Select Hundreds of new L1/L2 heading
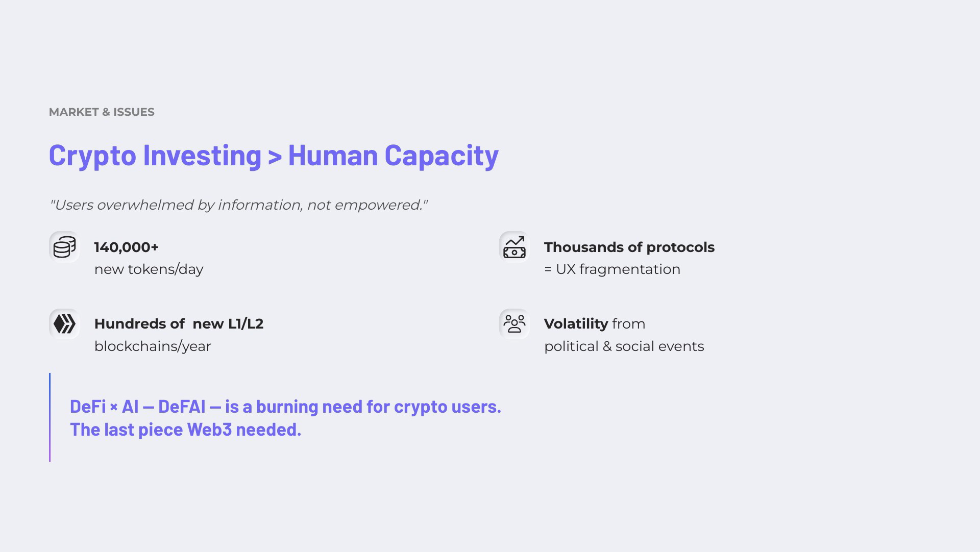 pyautogui.click(x=179, y=324)
